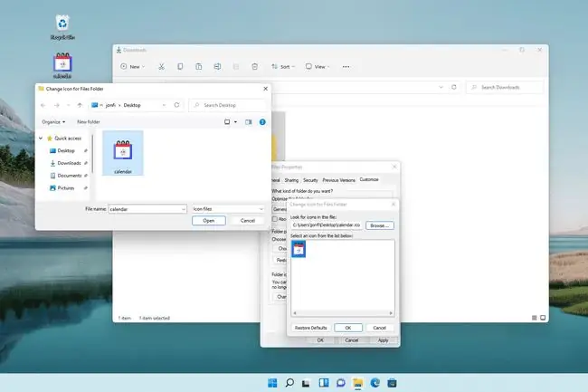Open Chat on the taskbar
The width and height of the screenshot is (588, 392).
340,383
